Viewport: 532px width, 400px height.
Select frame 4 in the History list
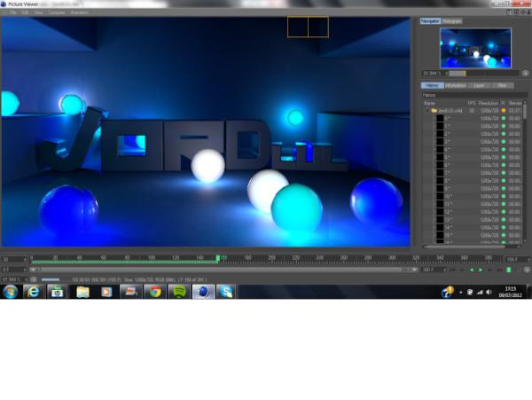(473, 150)
